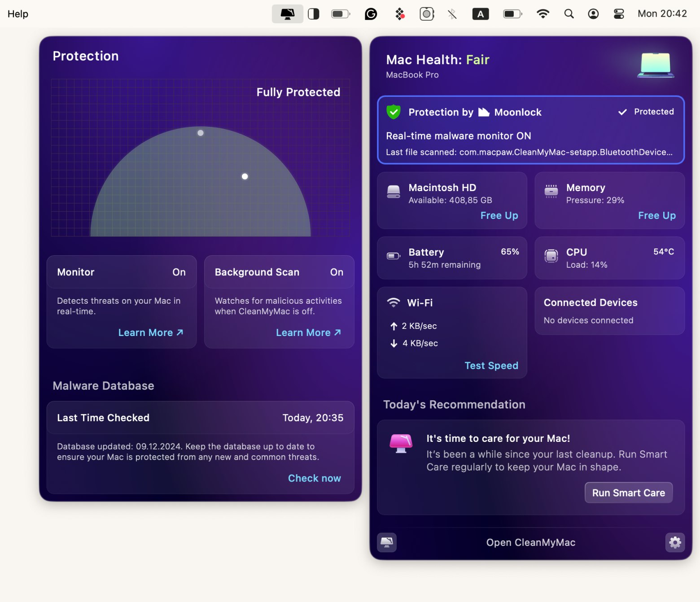Screen dimensions: 700x602
Task: Click 'Load: 14%' CPU text
Action: (x=587, y=265)
